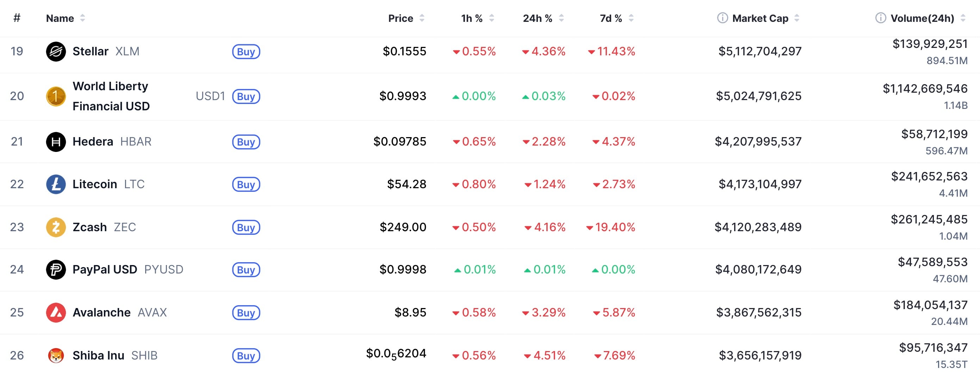This screenshot has width=980, height=375.
Task: Click the sort arrows beside 1h %
Action: click(491, 18)
